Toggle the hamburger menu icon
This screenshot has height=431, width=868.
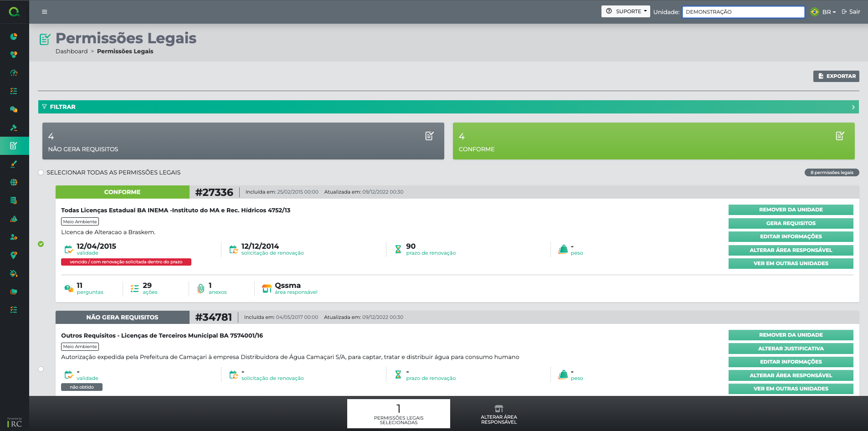(44, 12)
